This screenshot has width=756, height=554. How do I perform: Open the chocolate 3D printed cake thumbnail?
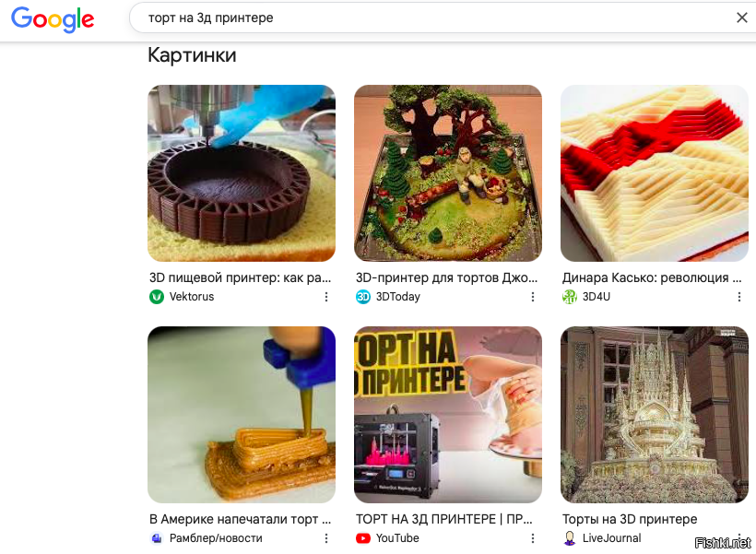coord(242,173)
